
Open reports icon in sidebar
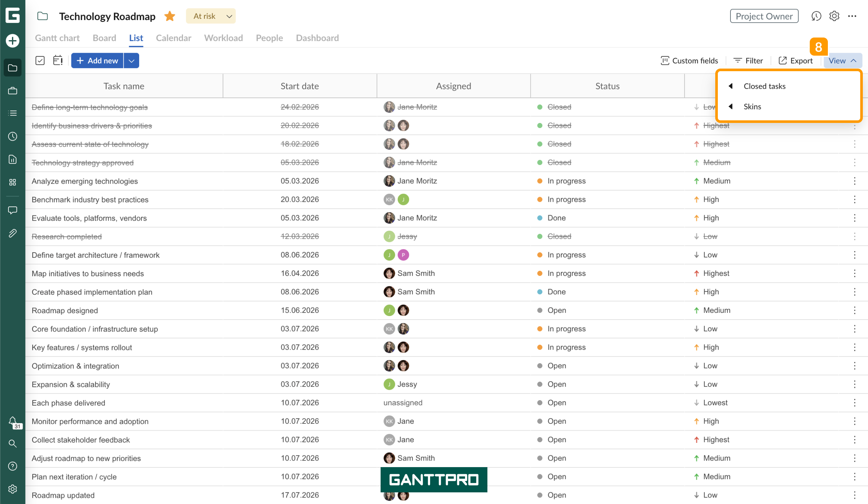[13, 159]
